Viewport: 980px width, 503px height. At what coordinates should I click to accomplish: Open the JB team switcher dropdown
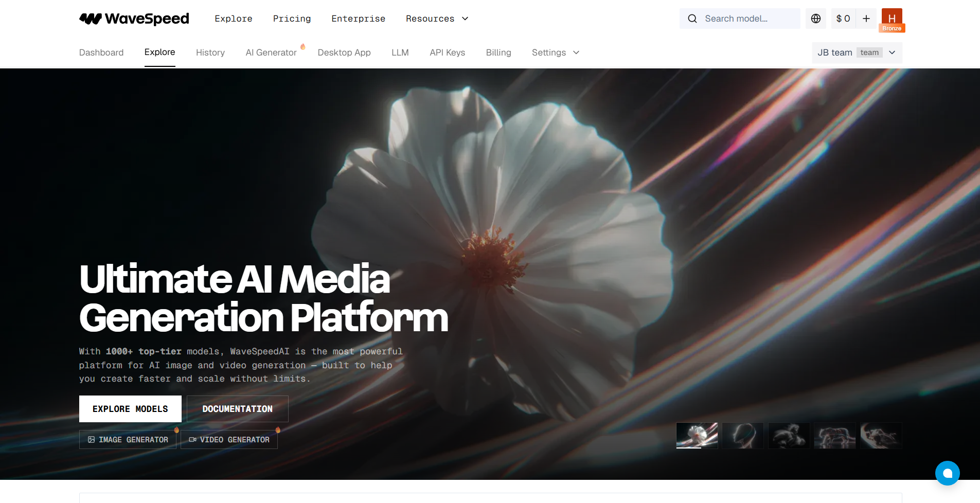click(x=857, y=52)
